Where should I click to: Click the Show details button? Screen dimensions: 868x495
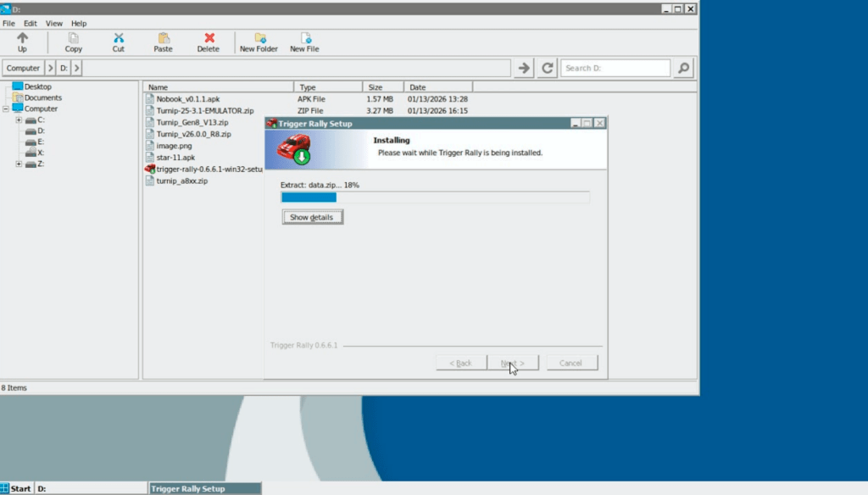pyautogui.click(x=312, y=217)
